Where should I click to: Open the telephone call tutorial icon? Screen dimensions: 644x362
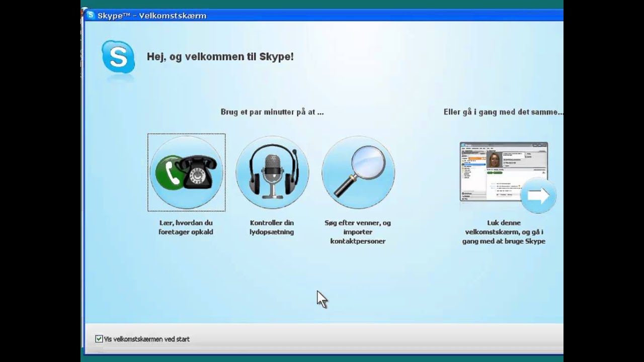186,172
